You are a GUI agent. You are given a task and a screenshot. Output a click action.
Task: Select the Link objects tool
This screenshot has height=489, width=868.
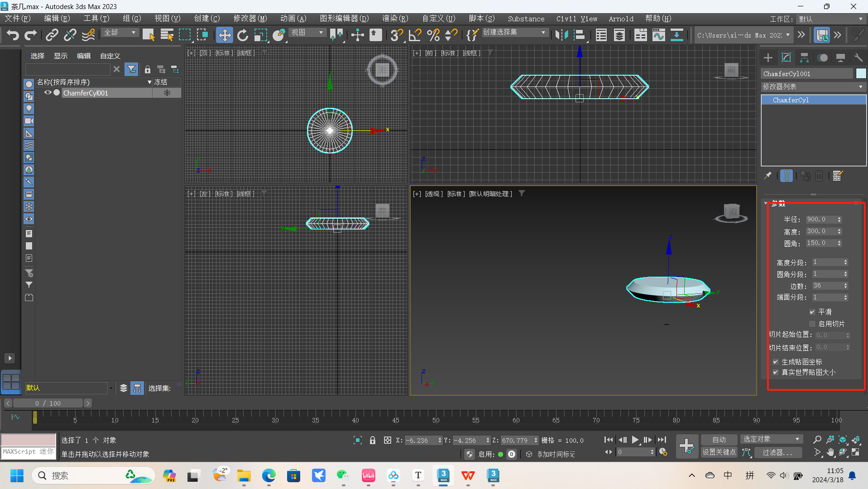pyautogui.click(x=52, y=35)
